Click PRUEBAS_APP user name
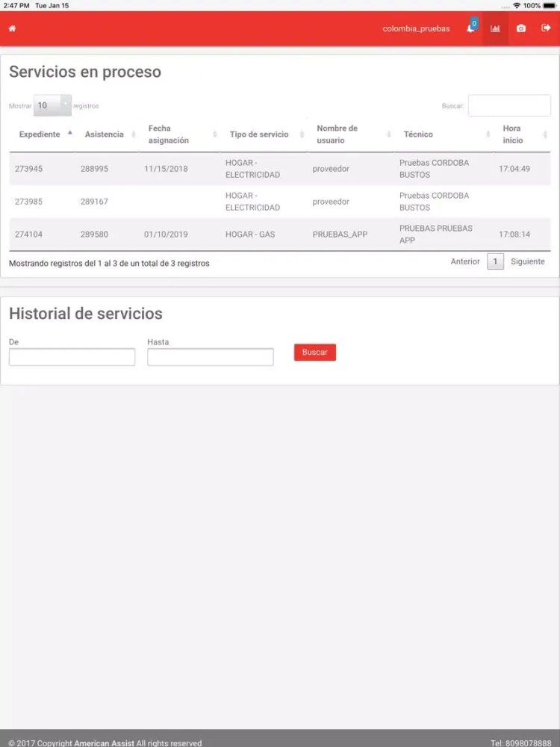The image size is (560, 747). pos(340,235)
